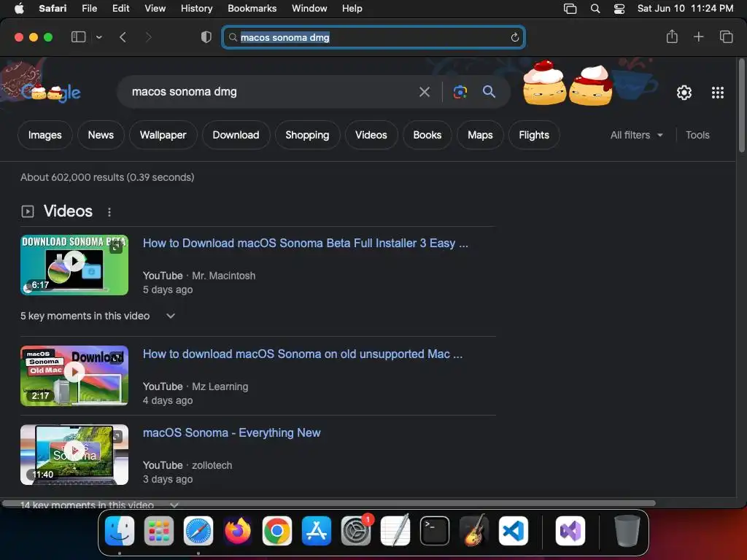Screen dimensions: 747x560
Task: Open Terminal from the Dock
Action: (435, 531)
